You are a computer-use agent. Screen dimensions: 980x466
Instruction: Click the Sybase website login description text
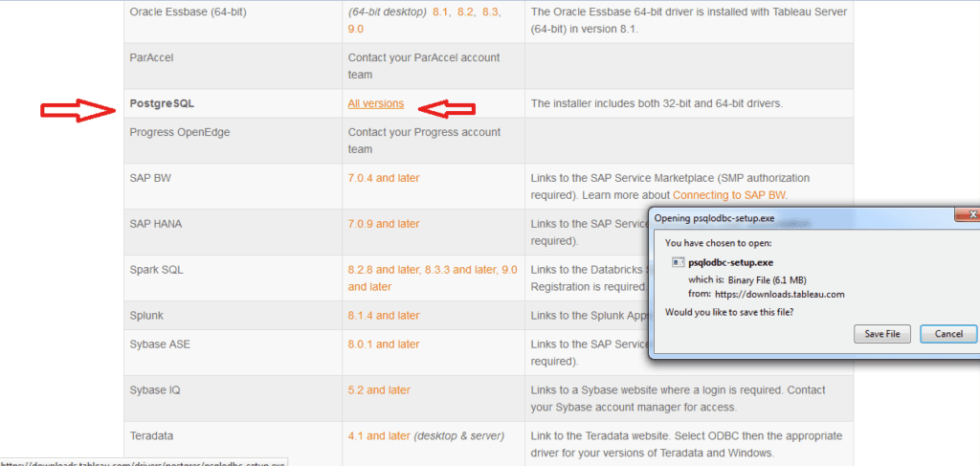click(x=679, y=398)
